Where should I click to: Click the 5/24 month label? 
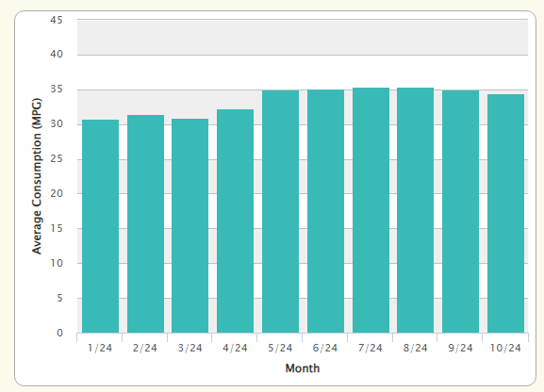(x=280, y=348)
